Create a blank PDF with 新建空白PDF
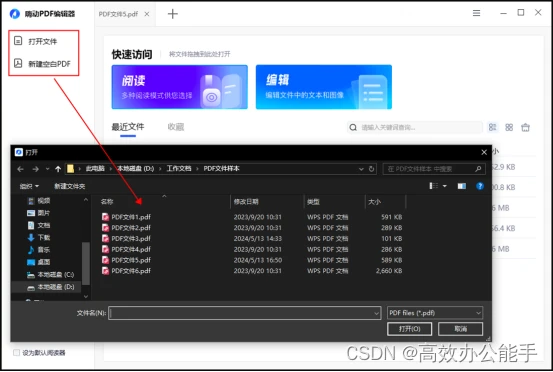The height and width of the screenshot is (372, 553). [x=42, y=63]
